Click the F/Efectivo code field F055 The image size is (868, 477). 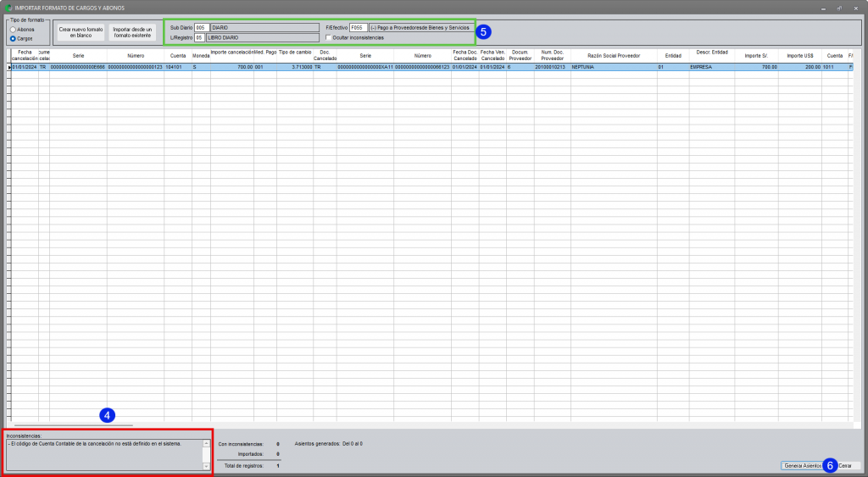[359, 28]
